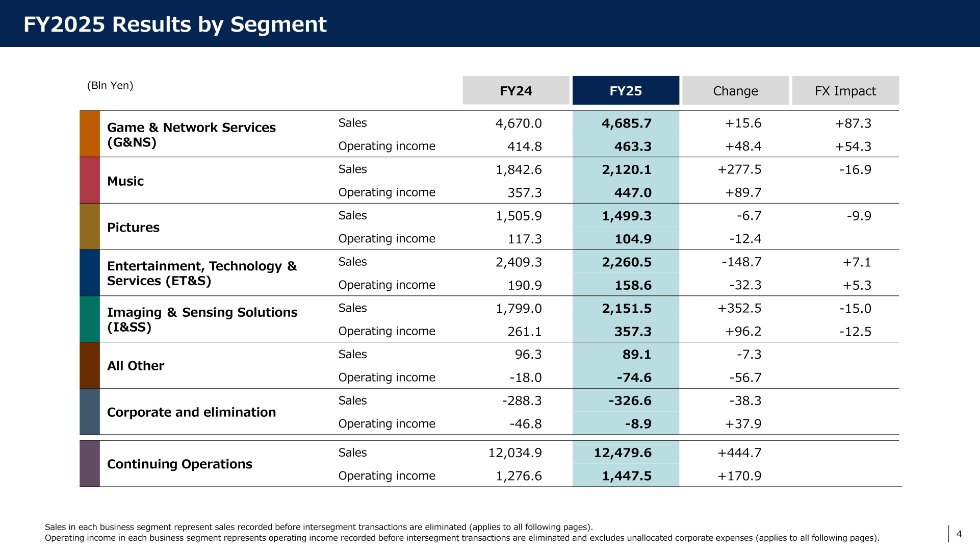Click Corporate FY25 sales value -326.6
980x551 pixels.
(x=630, y=401)
